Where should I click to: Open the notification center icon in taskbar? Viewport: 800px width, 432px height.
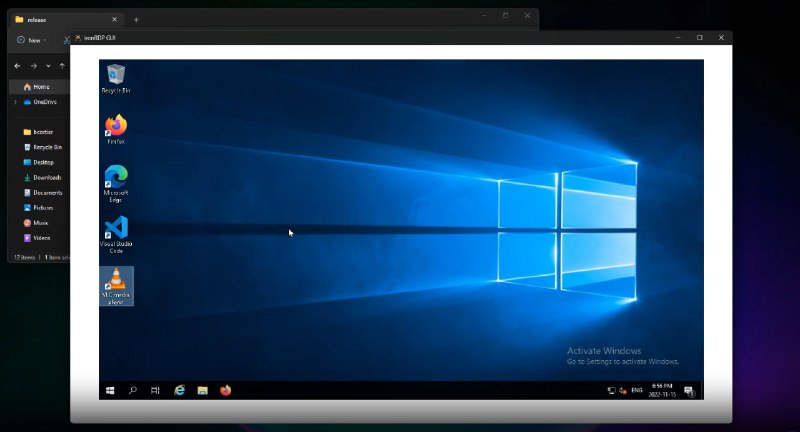click(689, 390)
